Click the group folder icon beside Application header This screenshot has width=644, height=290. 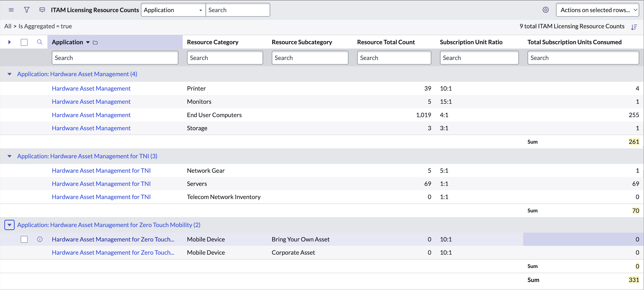(95, 43)
